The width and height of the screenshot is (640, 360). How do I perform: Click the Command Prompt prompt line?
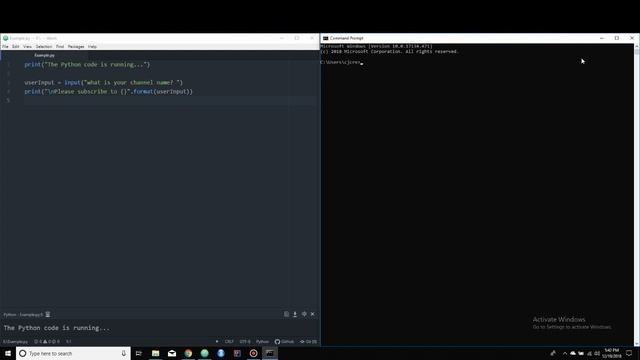341,62
